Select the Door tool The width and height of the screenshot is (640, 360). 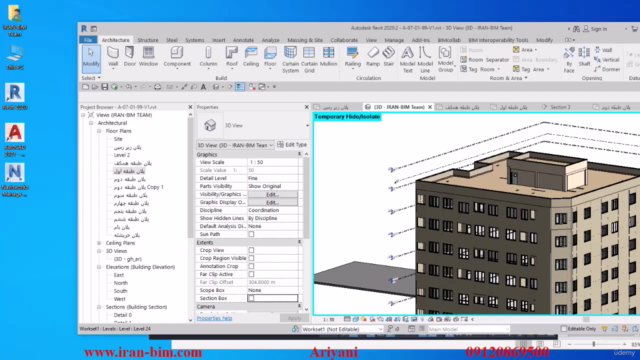[130, 56]
